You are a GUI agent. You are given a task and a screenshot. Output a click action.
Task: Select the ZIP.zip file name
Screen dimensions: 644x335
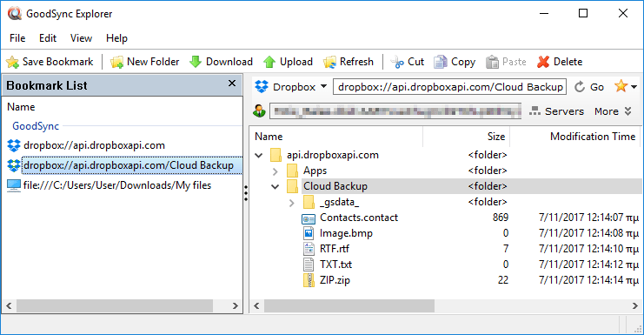(x=335, y=280)
